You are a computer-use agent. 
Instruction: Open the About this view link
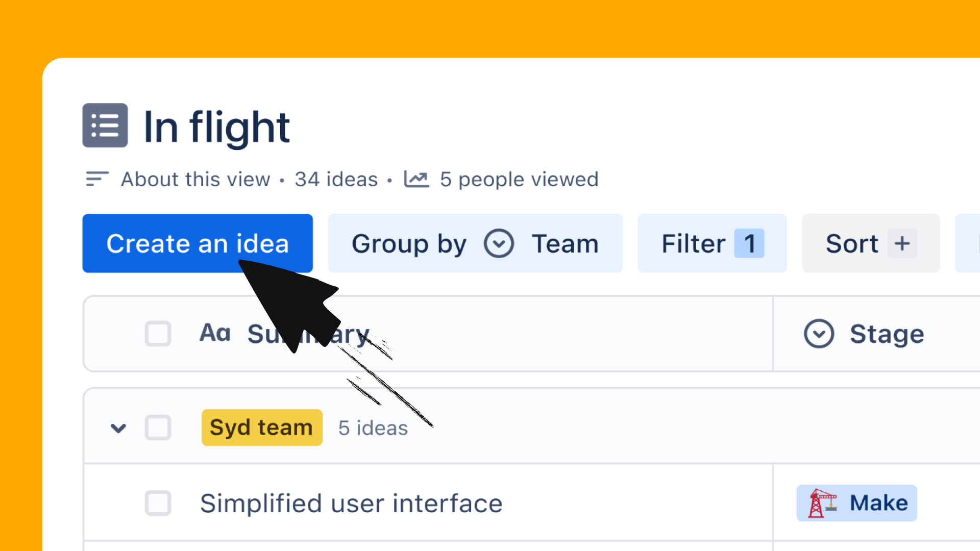[x=195, y=180]
